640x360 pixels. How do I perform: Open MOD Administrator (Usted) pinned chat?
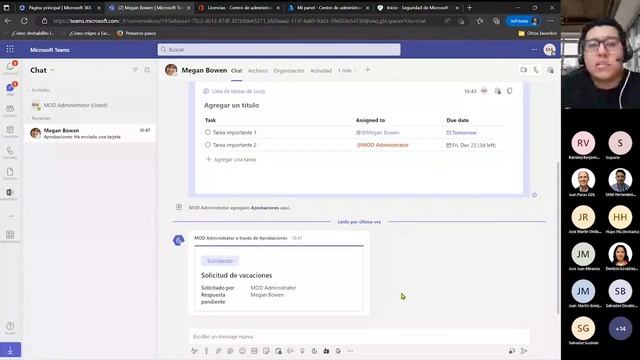pos(90,105)
